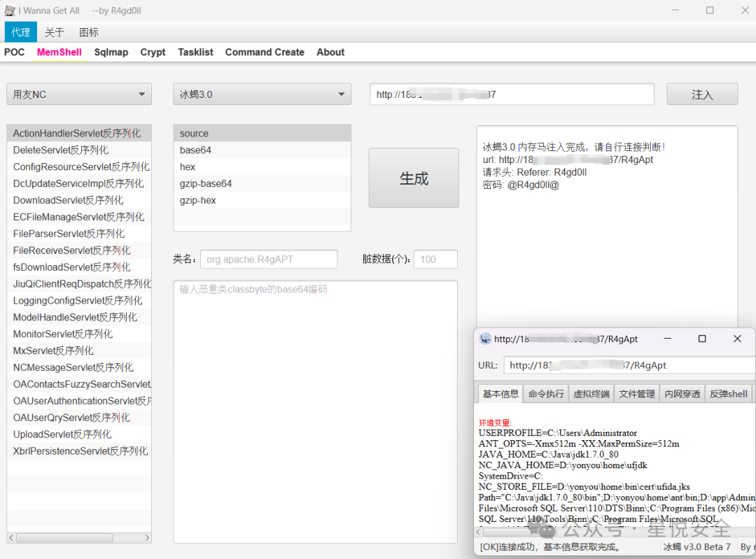Select MonitorServlet反序列化 in the list
This screenshot has width=756, height=559.
79,334
